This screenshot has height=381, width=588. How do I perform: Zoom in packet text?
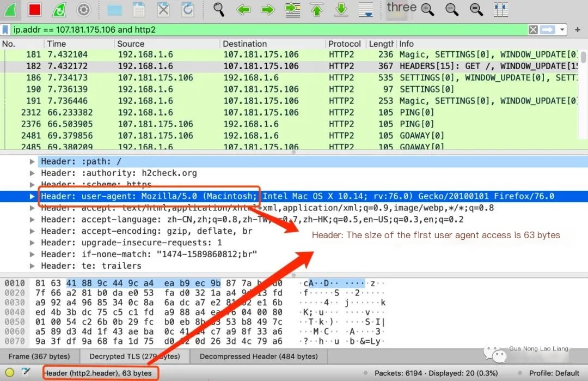click(427, 9)
